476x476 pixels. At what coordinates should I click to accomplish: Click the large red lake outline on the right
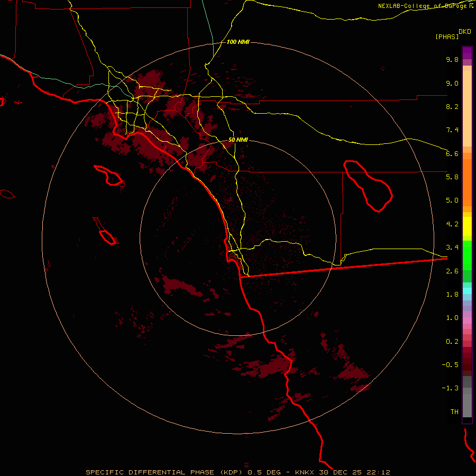(x=368, y=186)
